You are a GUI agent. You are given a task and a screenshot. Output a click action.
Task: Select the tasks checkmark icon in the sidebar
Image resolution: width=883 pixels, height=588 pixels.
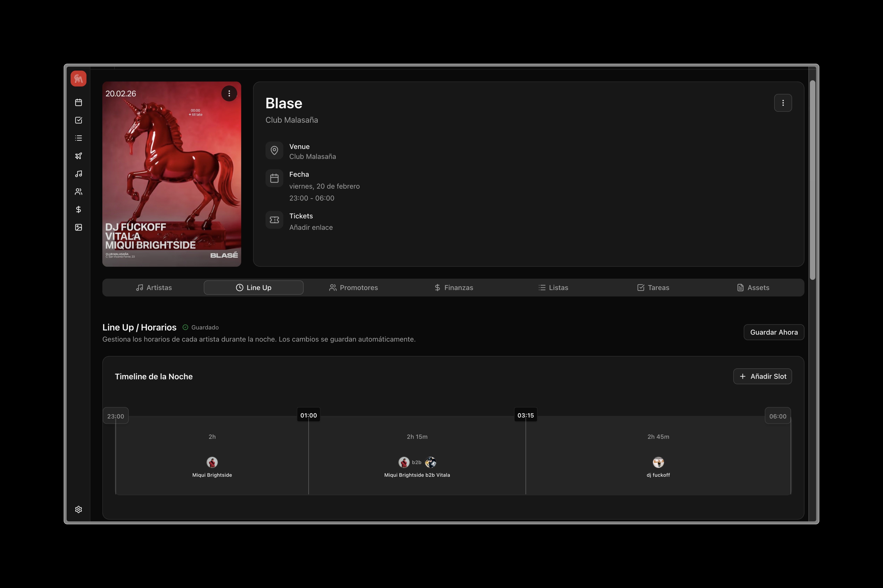[78, 120]
